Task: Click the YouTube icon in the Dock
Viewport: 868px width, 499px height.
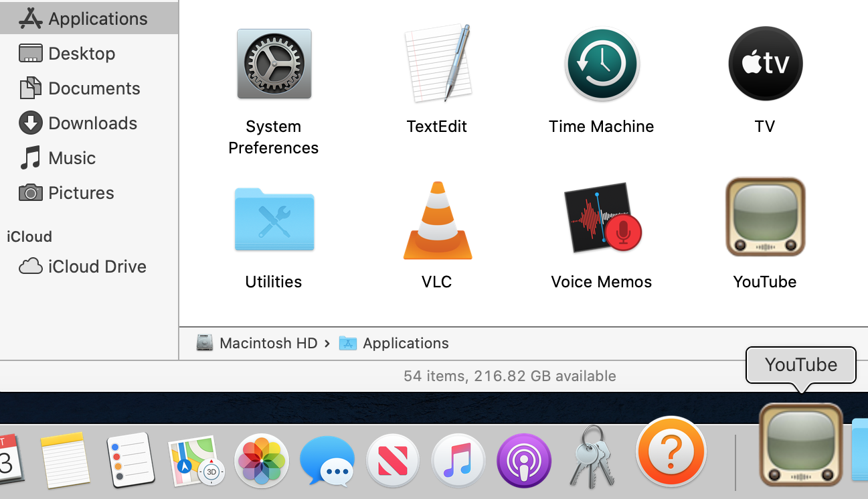Action: (801, 445)
